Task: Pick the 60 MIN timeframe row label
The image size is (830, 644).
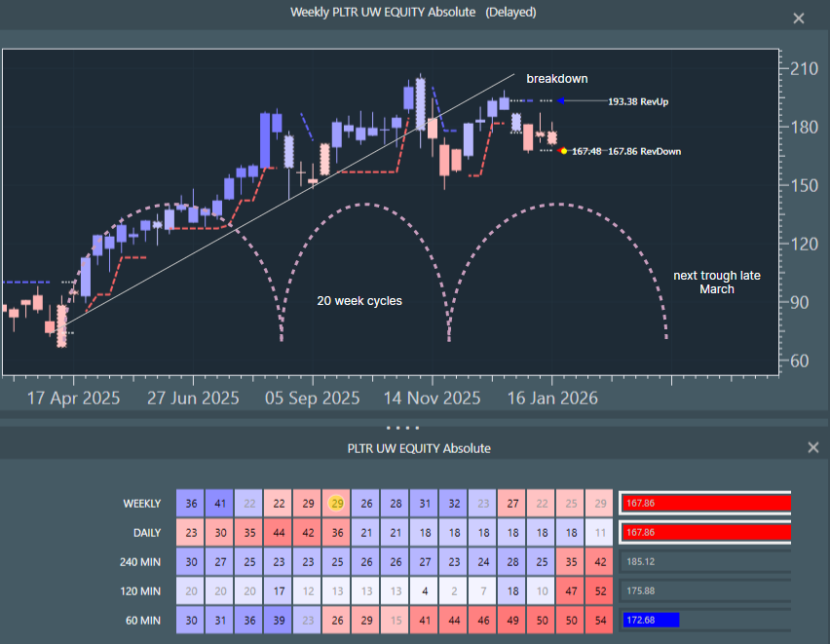Action: click(x=145, y=620)
